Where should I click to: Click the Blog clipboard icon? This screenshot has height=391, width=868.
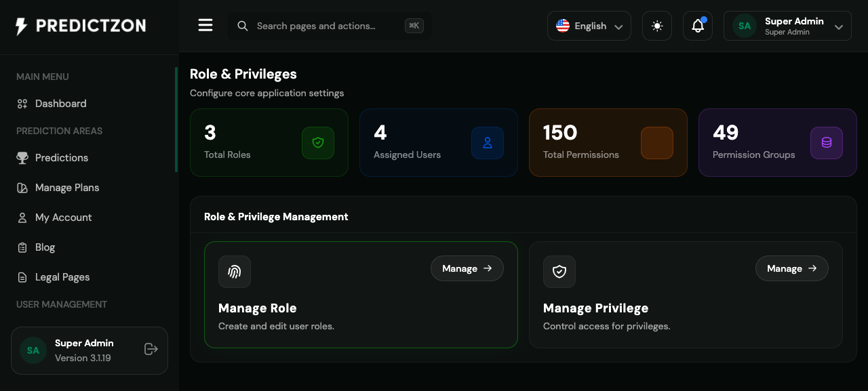tap(22, 247)
